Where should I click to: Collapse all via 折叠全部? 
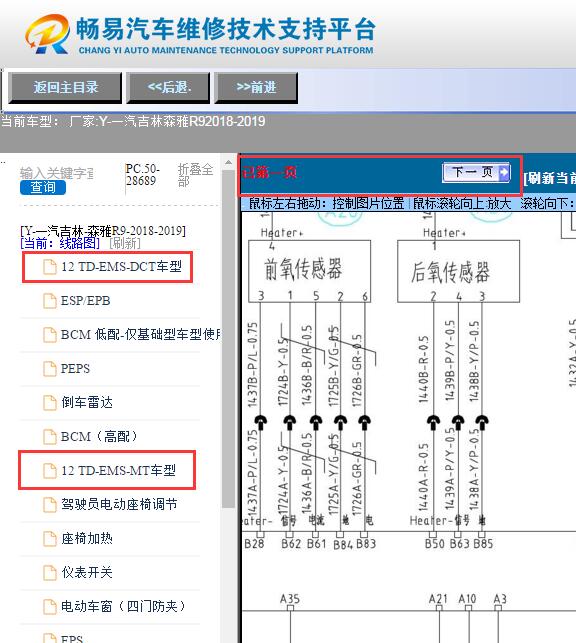pyautogui.click(x=195, y=175)
